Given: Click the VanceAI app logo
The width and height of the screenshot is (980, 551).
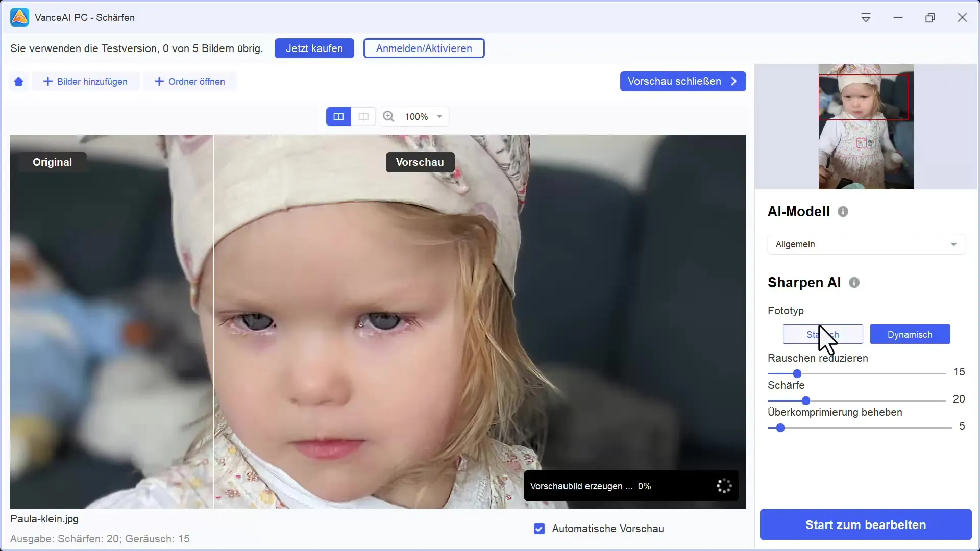Looking at the screenshot, I should (19, 17).
